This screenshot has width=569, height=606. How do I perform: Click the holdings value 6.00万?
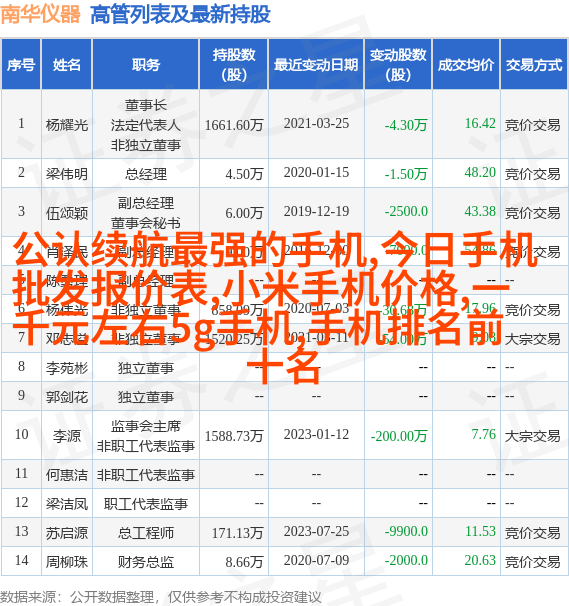pos(244,213)
